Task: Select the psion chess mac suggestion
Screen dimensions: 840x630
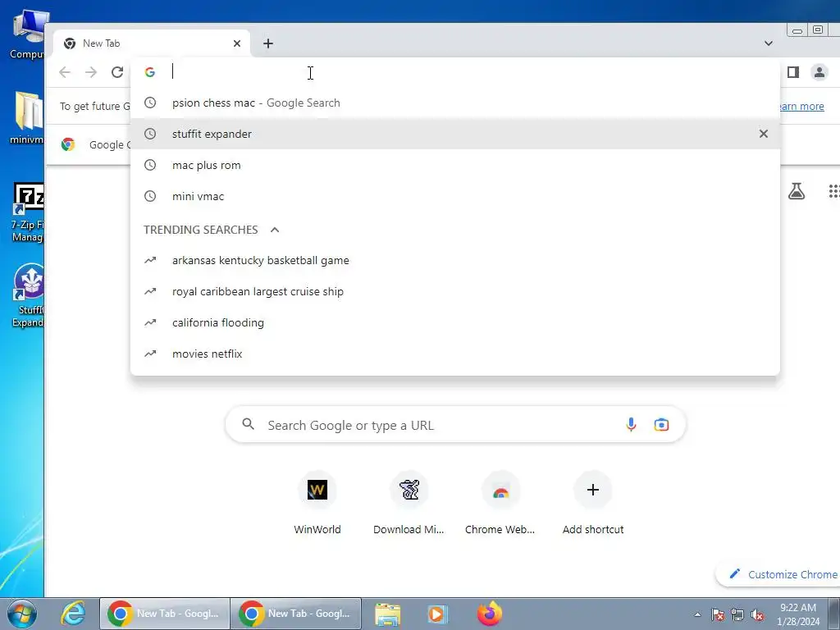Action: coord(455,103)
